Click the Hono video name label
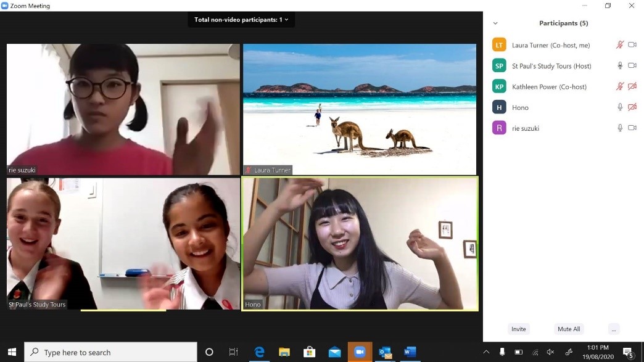 252,305
